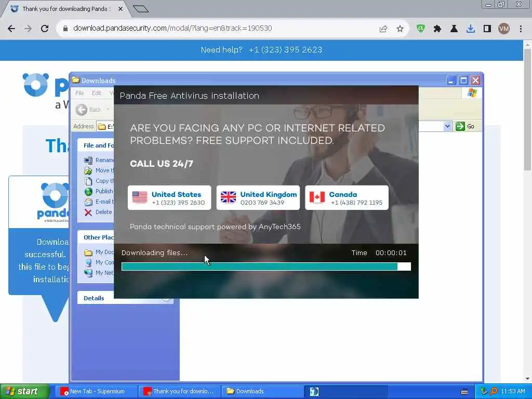
Task: Click the 'Downloading files...' status text
Action: point(154,253)
